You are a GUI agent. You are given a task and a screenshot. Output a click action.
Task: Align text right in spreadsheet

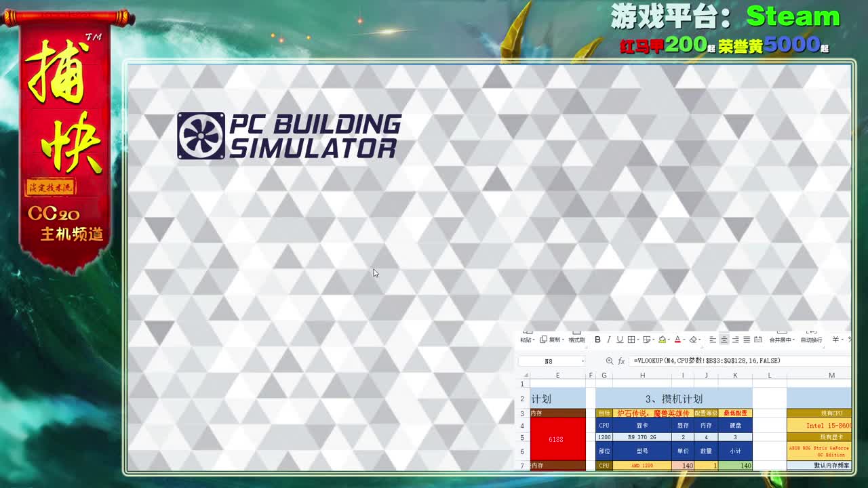(x=735, y=340)
